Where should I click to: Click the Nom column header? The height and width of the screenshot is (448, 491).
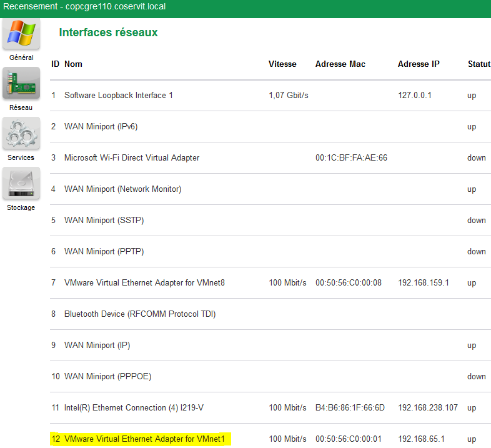coord(73,64)
